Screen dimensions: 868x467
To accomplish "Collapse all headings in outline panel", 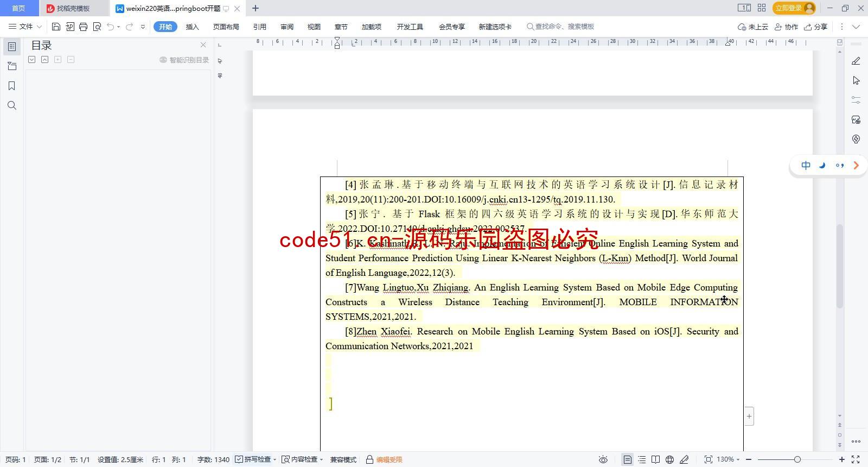I will [x=45, y=60].
